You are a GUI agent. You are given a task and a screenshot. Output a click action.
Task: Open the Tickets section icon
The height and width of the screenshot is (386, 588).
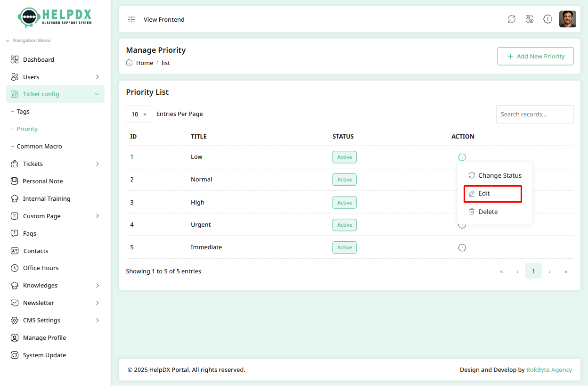click(x=14, y=164)
